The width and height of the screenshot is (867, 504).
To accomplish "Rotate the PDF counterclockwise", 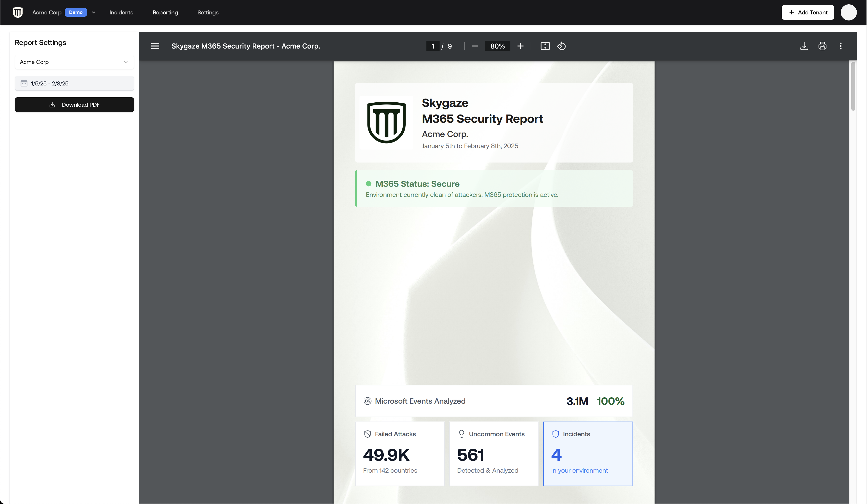I will coord(561,46).
